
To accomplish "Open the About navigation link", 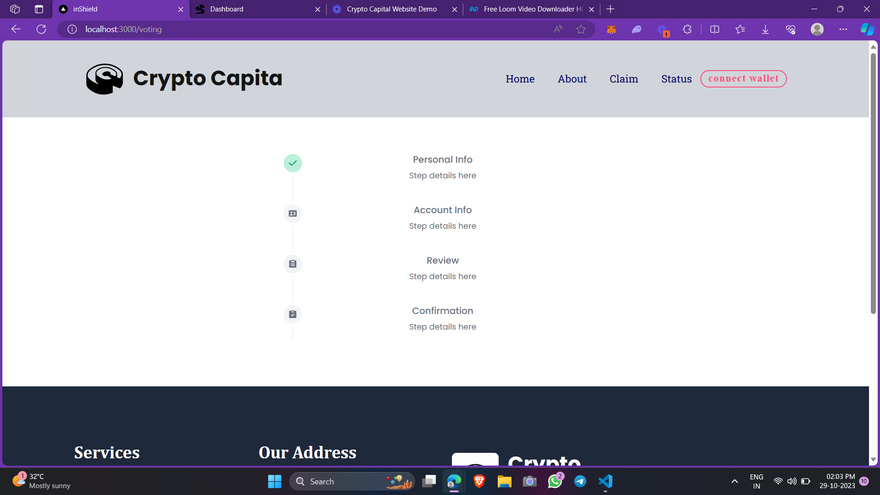I will (572, 79).
